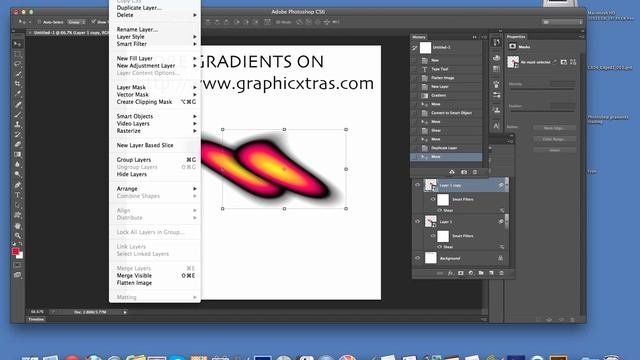
Task: Toggle Shear filter eye under Layer 1
Action: pyautogui.click(x=440, y=247)
